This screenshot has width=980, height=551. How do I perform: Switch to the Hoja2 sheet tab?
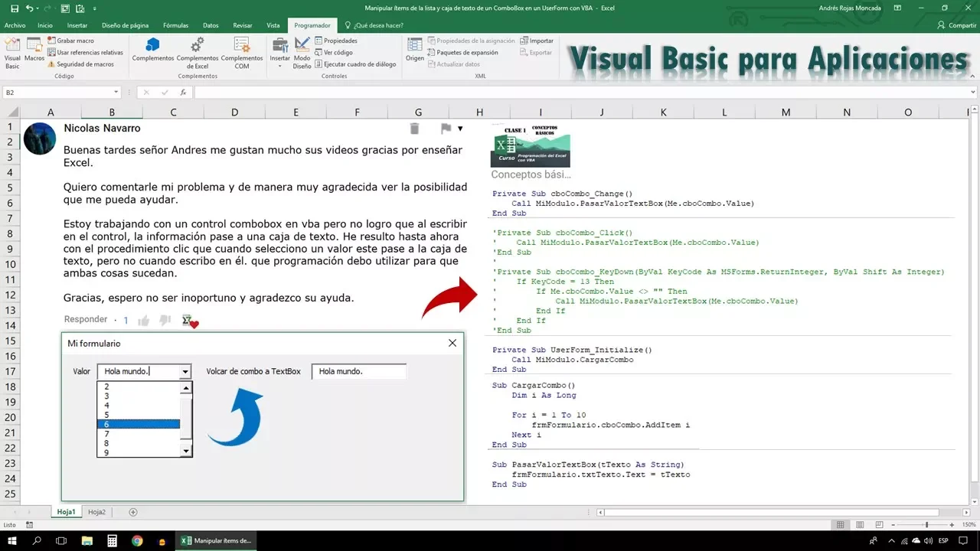[96, 511]
